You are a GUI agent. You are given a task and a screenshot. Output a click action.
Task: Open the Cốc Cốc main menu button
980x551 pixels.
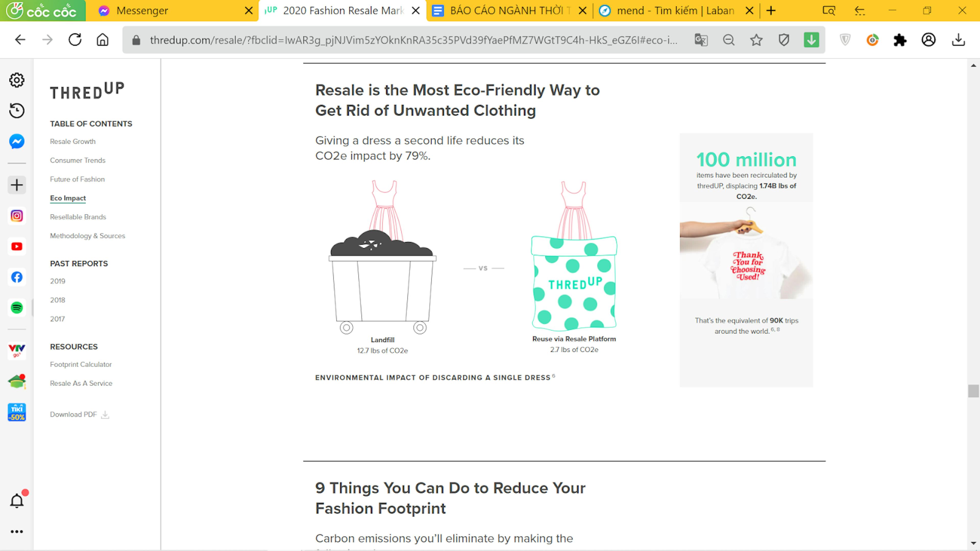point(43,11)
